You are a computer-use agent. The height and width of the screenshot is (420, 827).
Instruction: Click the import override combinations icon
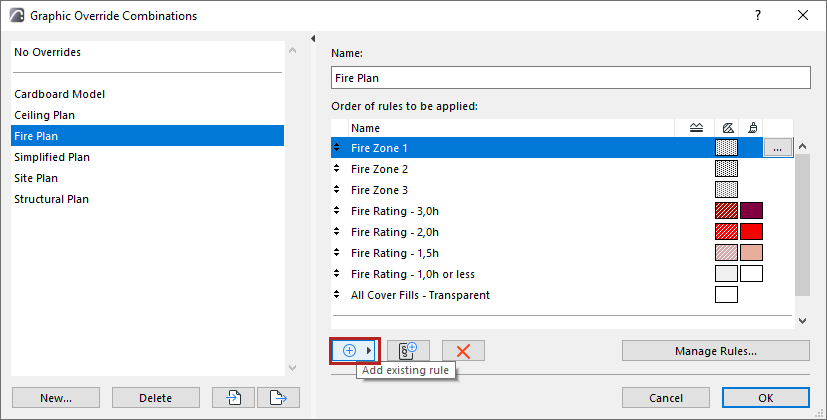coord(234,397)
